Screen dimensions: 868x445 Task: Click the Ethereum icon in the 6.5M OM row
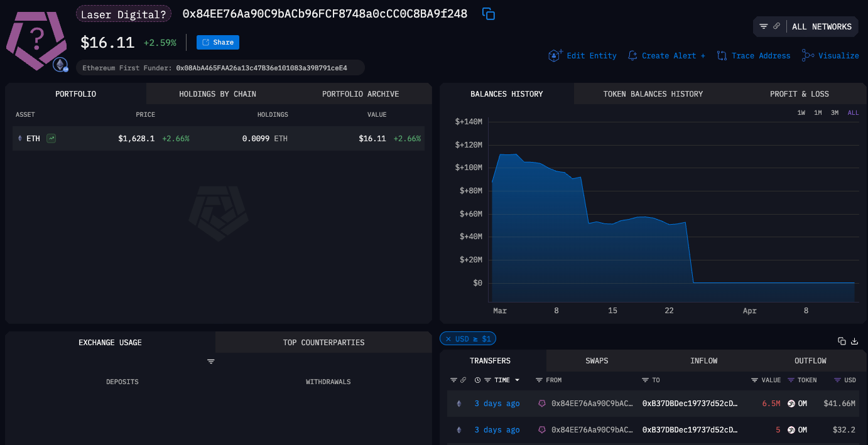[458, 404]
